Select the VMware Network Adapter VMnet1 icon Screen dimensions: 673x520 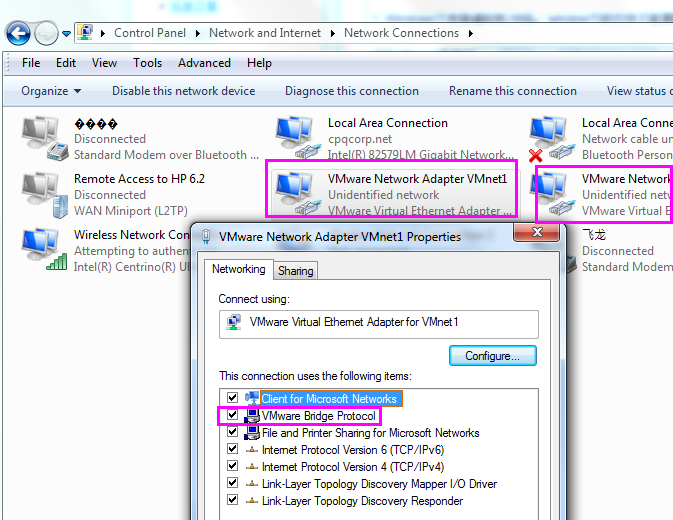(298, 194)
